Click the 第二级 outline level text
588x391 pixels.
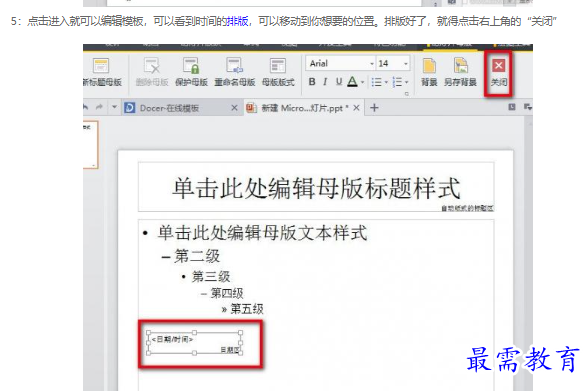(x=197, y=256)
